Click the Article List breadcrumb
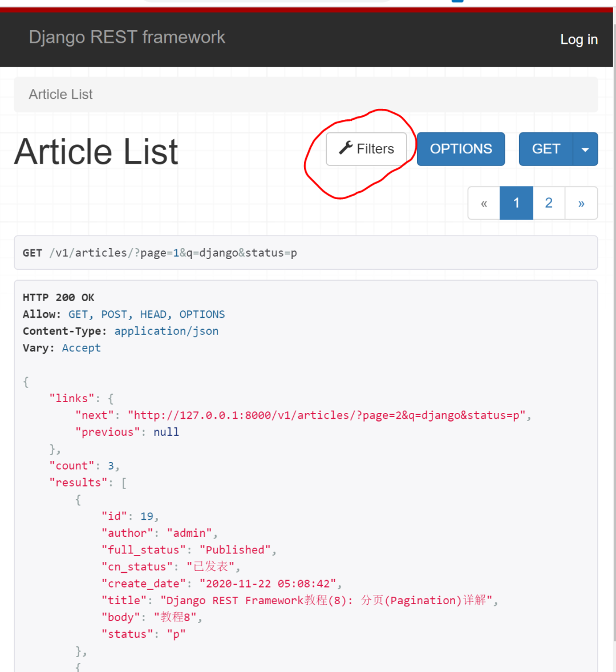The height and width of the screenshot is (672, 616). click(60, 94)
